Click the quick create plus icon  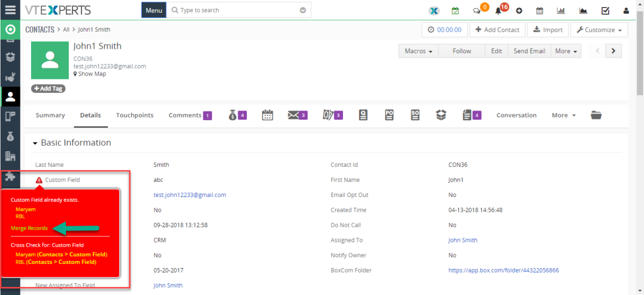(519, 11)
